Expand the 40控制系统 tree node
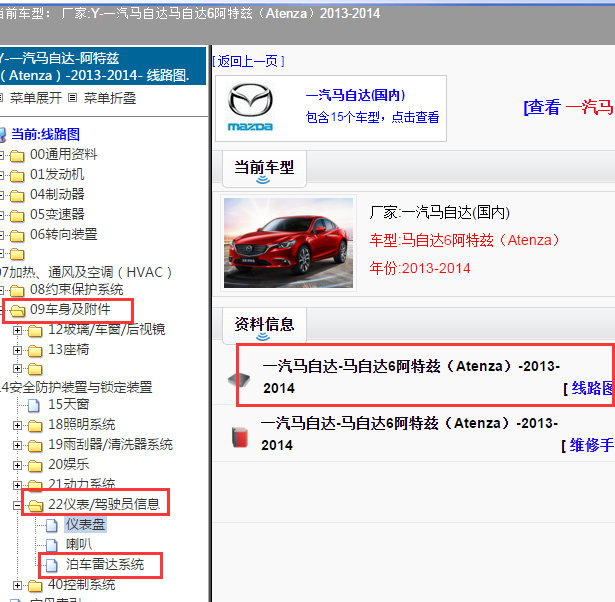Screen dimensions: 615x602 (x=17, y=586)
